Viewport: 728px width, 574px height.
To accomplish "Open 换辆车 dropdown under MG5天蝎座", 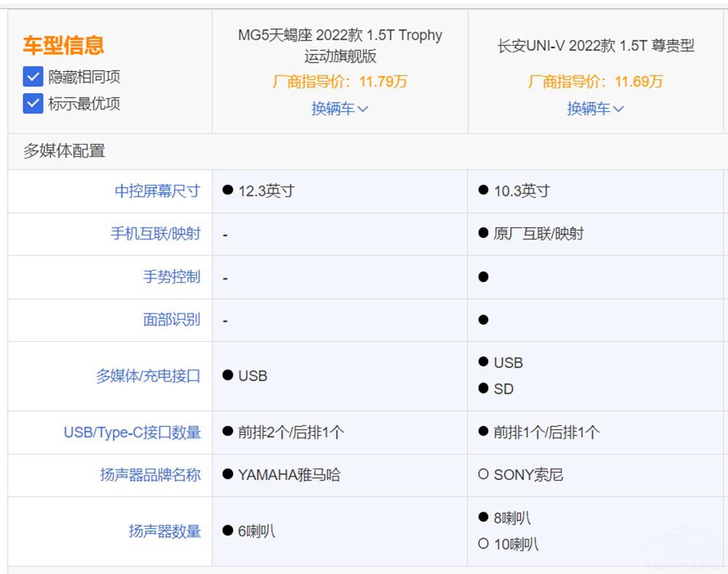I will point(340,108).
